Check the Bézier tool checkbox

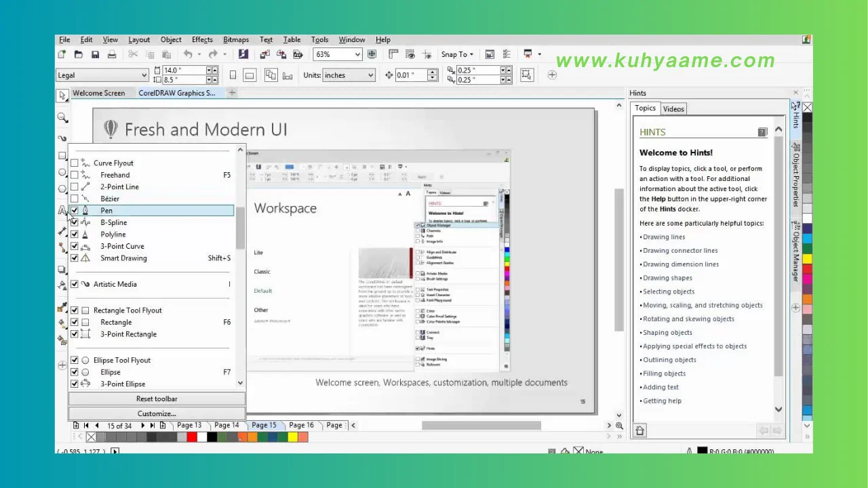[75, 199]
